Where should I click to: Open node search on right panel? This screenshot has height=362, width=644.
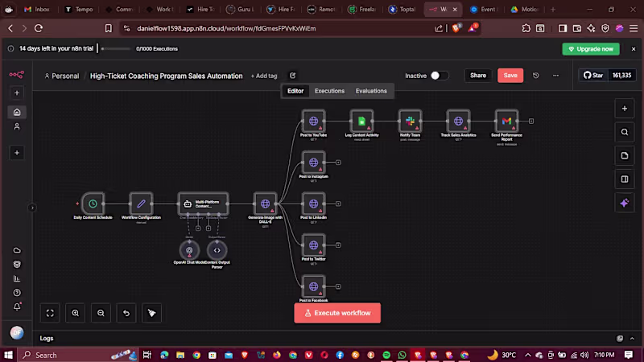click(625, 132)
